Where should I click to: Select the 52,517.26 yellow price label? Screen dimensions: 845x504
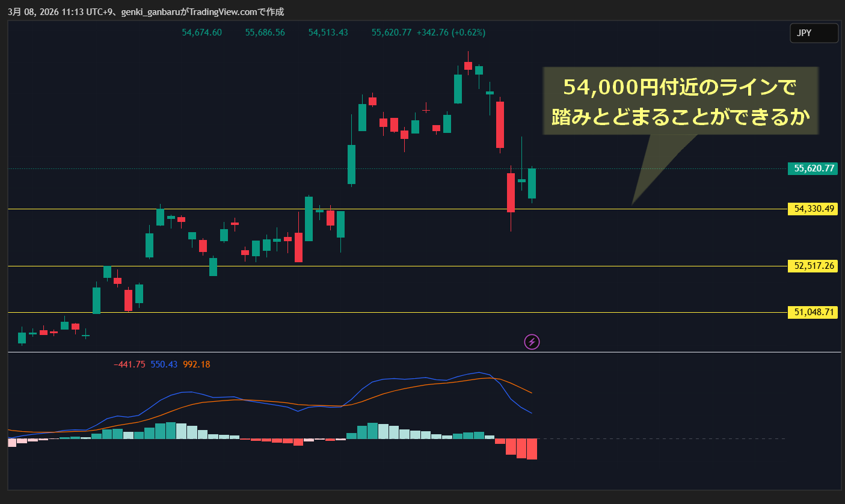click(813, 266)
